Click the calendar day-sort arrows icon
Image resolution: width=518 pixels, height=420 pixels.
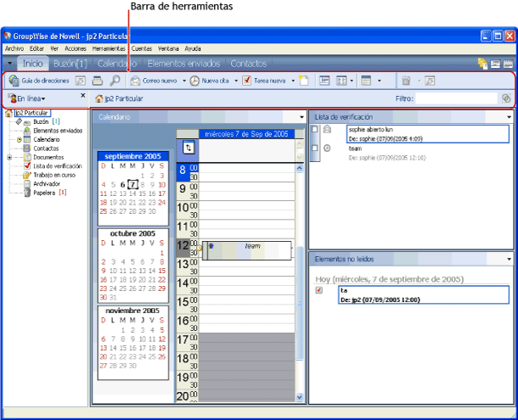click(189, 148)
